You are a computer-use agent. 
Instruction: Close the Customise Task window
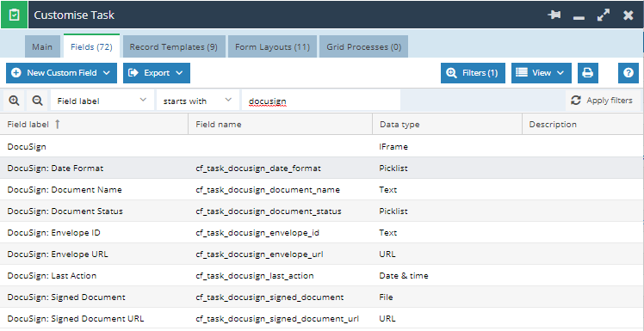(x=628, y=15)
